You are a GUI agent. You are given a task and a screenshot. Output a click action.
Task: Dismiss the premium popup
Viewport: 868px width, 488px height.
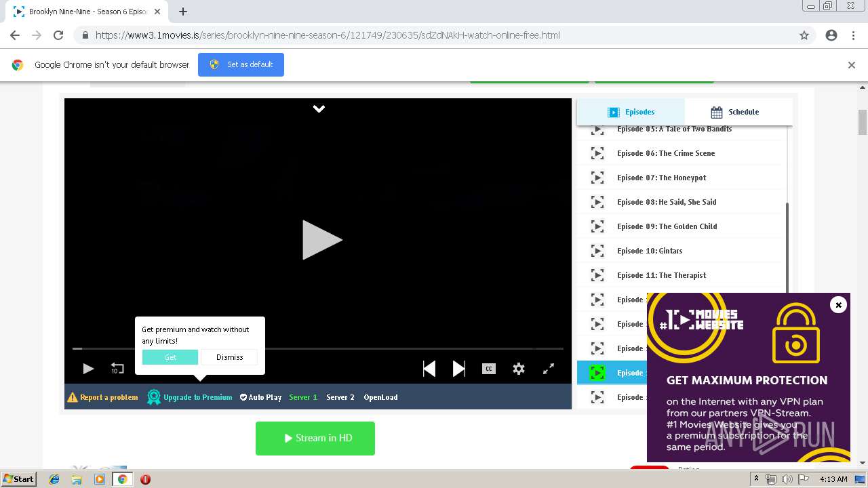pos(229,357)
